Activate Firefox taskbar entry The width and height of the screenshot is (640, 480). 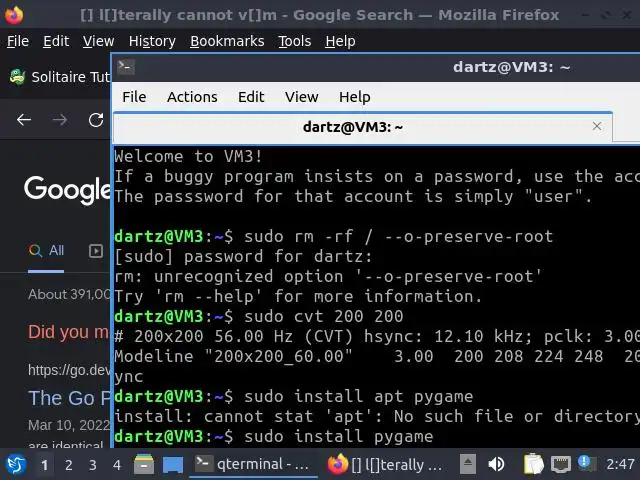click(x=384, y=464)
